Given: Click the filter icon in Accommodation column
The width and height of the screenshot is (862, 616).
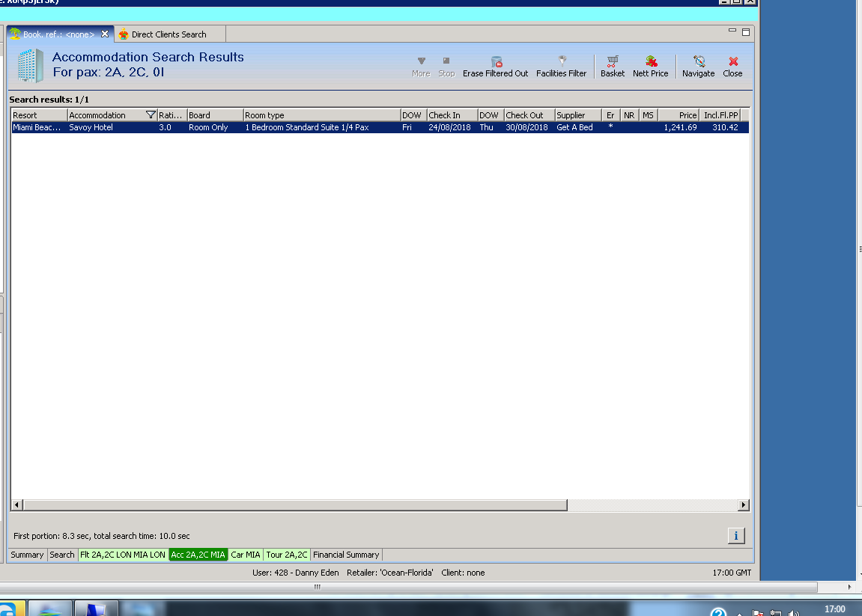Looking at the screenshot, I should click(x=151, y=115).
